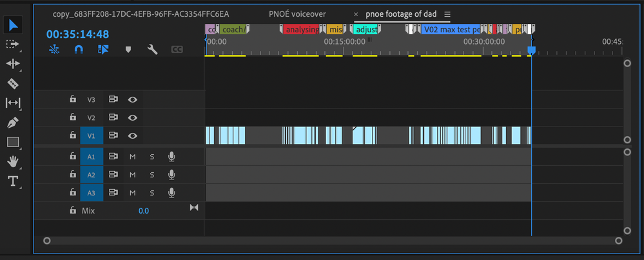Select the Razor tool
Image resolution: width=644 pixels, height=260 pixels.
coord(13,83)
